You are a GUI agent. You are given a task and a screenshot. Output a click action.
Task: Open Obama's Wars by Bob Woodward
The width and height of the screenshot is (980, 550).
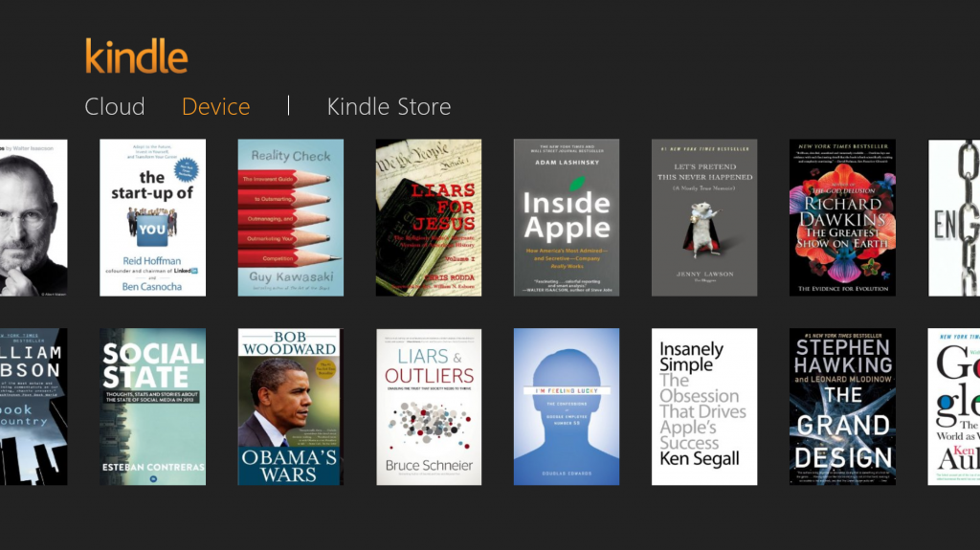coord(291,407)
